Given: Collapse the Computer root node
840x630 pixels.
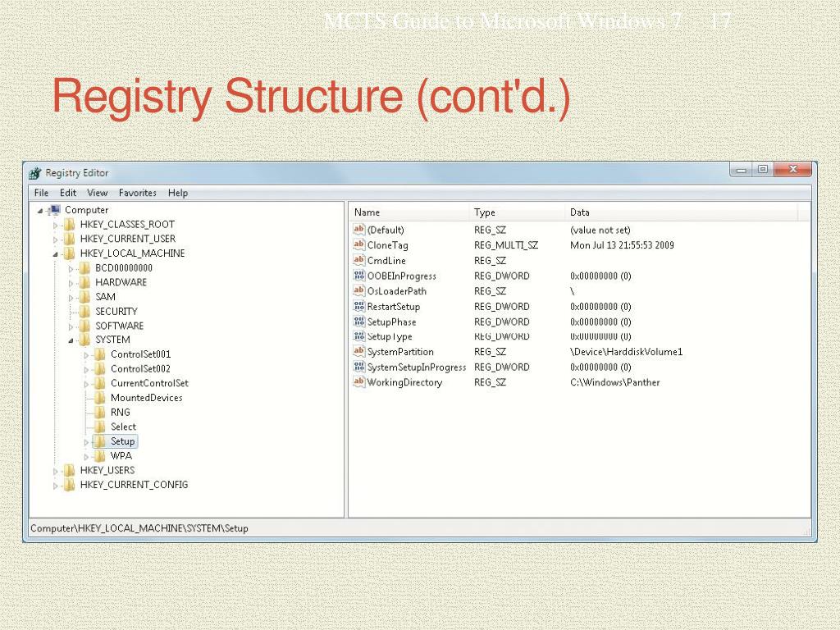Looking at the screenshot, I should (40, 211).
